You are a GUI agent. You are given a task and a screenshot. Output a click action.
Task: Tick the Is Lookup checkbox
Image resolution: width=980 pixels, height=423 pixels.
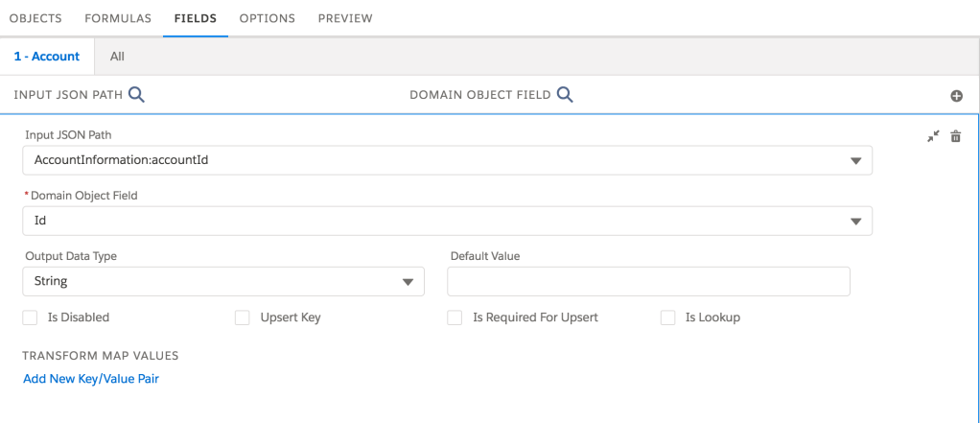click(x=667, y=317)
